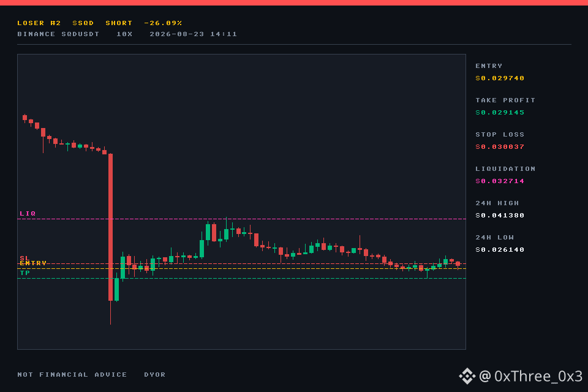Click the TAKE PROFIT heading
This screenshot has width=588, height=392.
(505, 100)
